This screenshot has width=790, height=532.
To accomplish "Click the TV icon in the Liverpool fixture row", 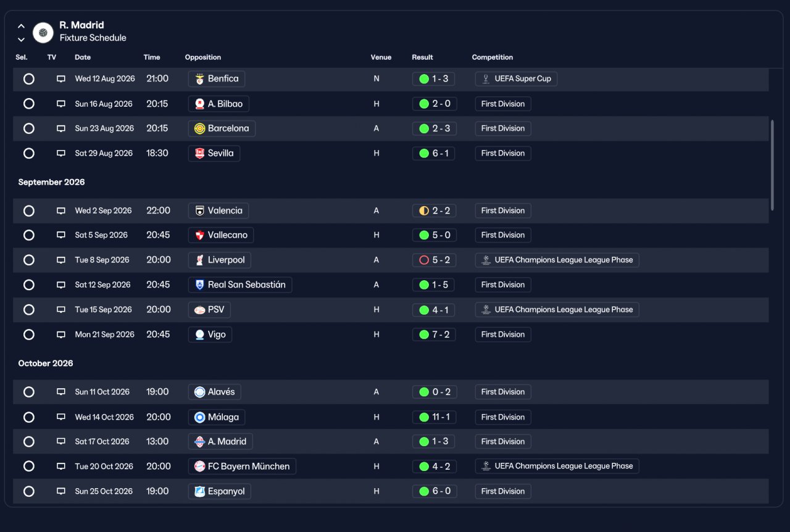I will point(61,260).
